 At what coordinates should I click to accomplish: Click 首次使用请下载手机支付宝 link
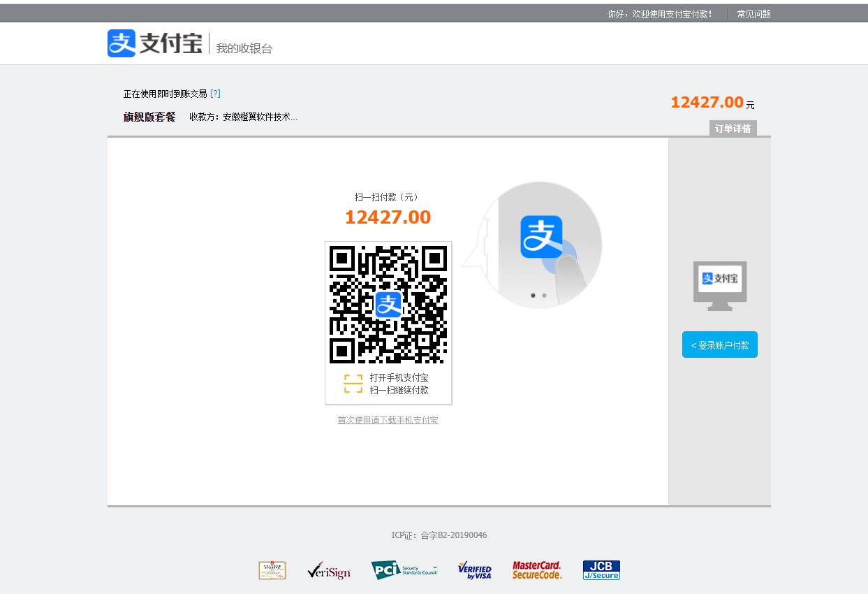tap(388, 420)
